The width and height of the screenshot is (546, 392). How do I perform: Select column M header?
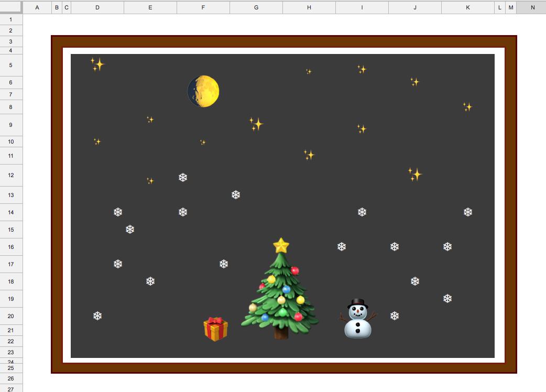(511, 7)
